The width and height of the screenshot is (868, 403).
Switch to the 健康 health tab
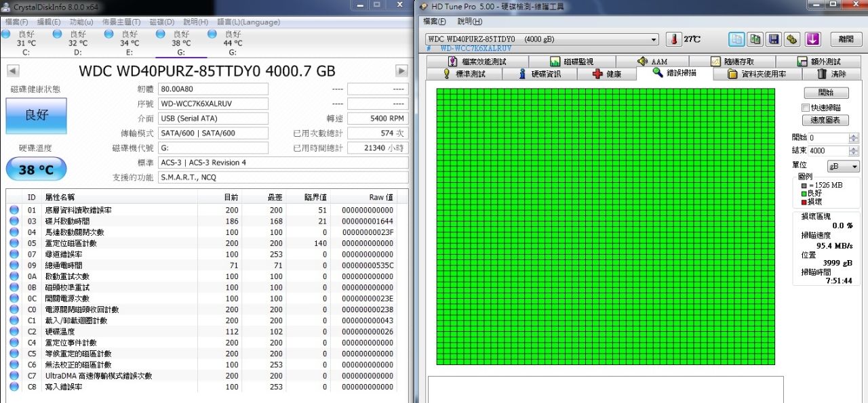[607, 74]
